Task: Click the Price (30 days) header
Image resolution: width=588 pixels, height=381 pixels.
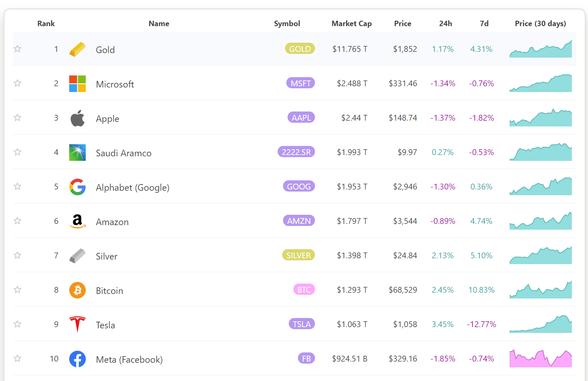Action: point(540,24)
